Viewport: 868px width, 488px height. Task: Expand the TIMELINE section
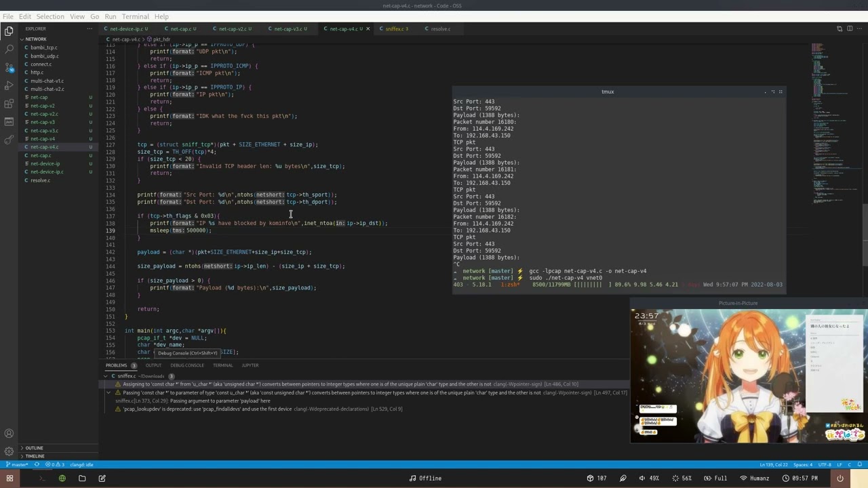[x=35, y=456]
